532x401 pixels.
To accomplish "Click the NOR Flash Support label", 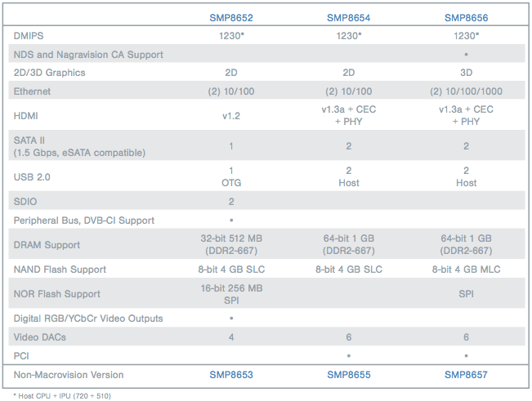I will pyautogui.click(x=56, y=294).
